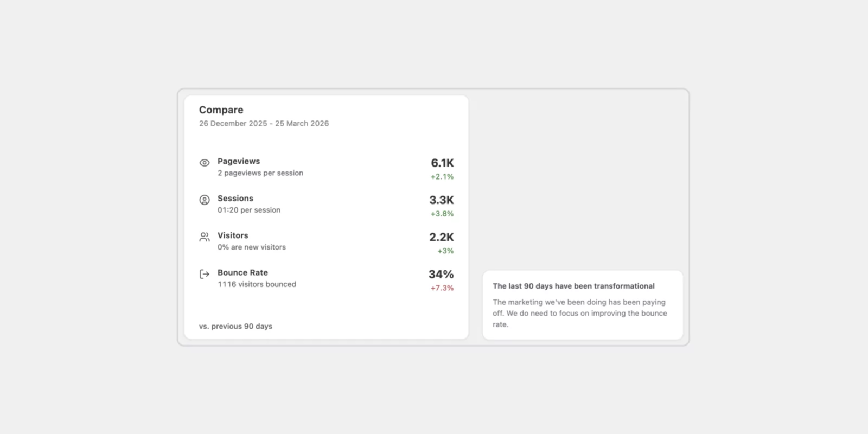Open the Pageviews metric label
868x434 pixels.
pos(239,161)
